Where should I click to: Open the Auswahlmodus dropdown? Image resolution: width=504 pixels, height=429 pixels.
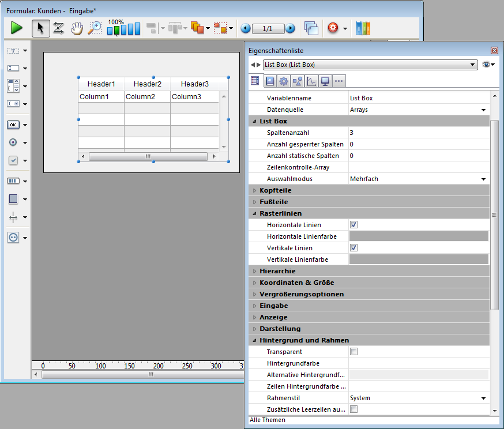coord(483,179)
